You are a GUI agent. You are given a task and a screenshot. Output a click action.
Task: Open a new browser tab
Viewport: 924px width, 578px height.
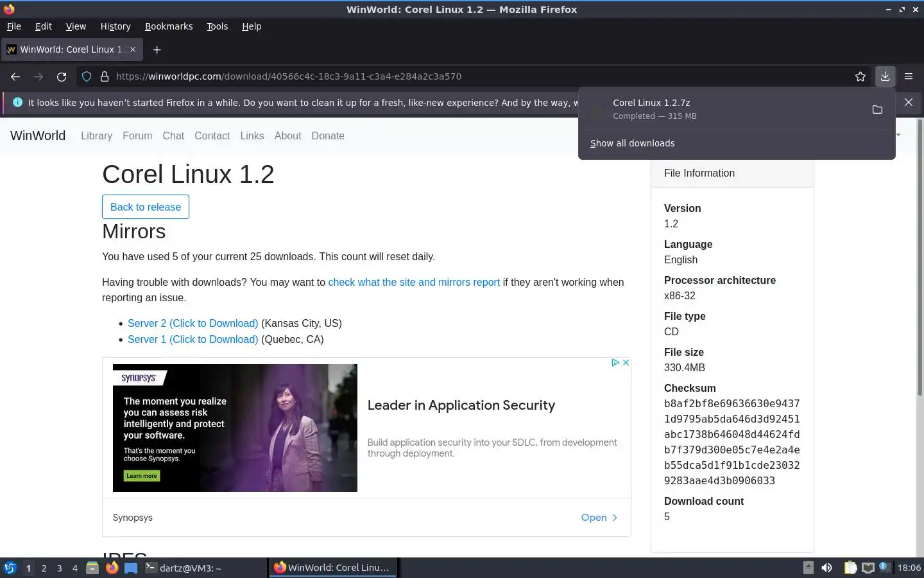157,49
